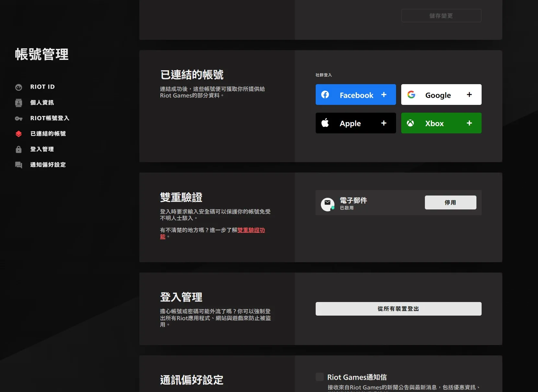Open 通知偏好設定 in sidebar

[x=48, y=165]
